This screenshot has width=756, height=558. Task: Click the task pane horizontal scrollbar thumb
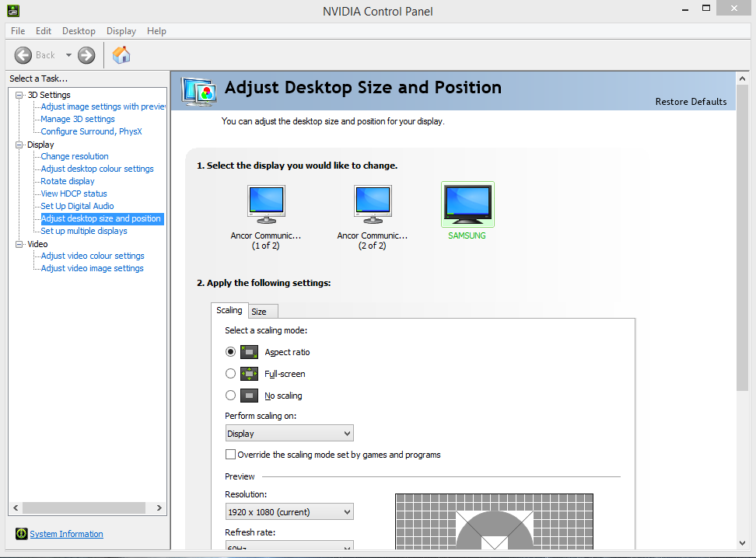point(84,508)
